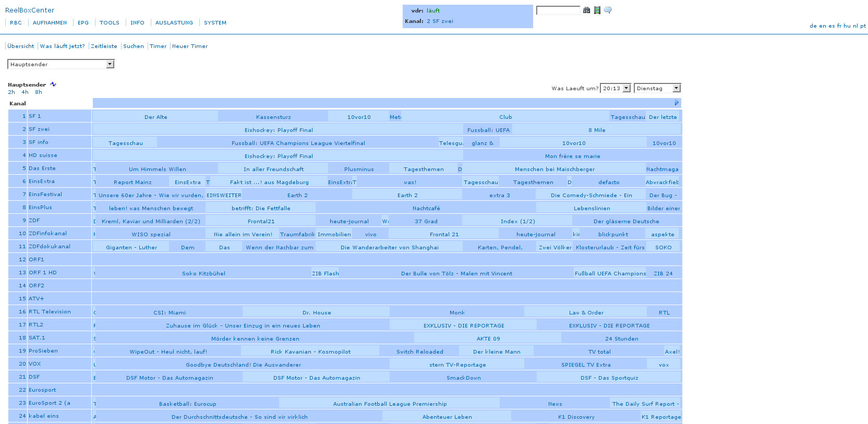
Task: Open 'Eishockey: Playoff Final' on SF zwei
Action: 279,130
